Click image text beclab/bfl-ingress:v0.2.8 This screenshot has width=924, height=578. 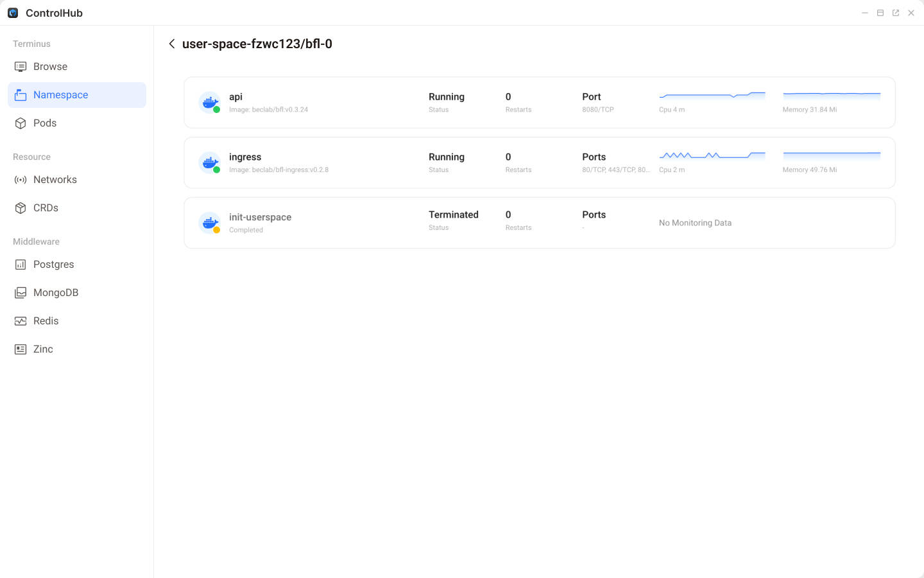click(x=290, y=170)
